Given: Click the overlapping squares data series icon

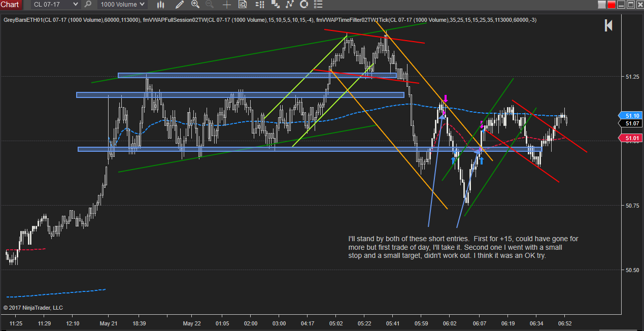Looking at the screenshot, I should pos(275,5).
